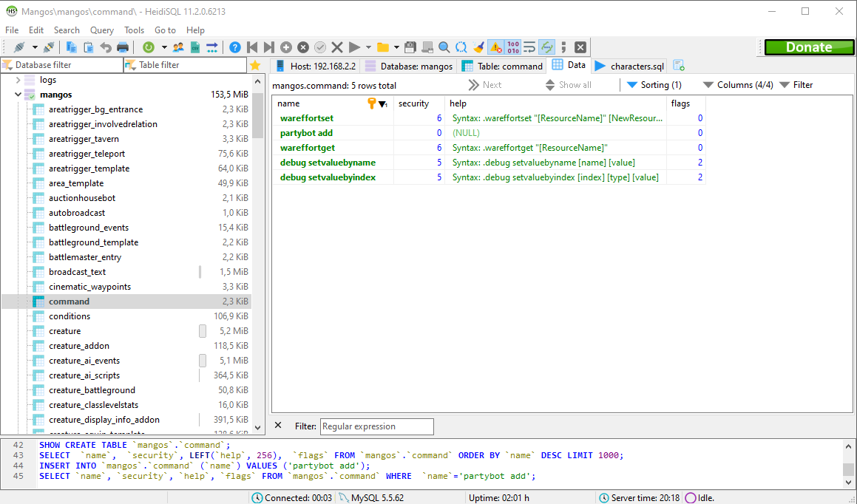The image size is (857, 504).
Task: Go to first row icon
Action: (252, 47)
